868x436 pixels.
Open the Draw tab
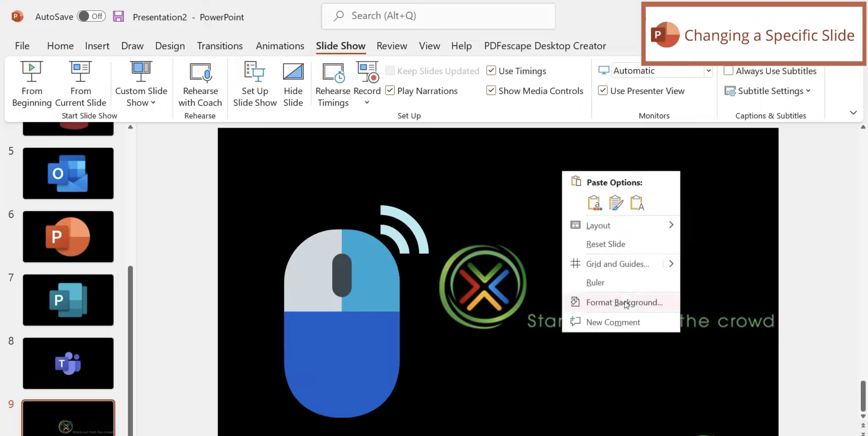(x=132, y=46)
